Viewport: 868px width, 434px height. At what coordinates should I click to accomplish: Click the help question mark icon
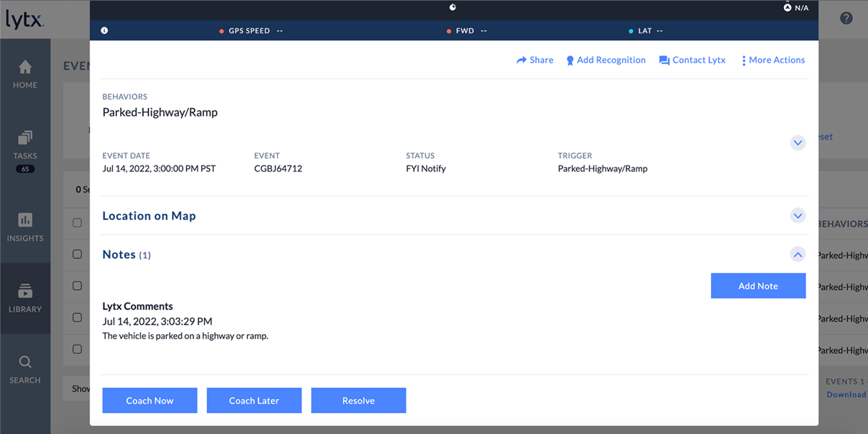pyautogui.click(x=846, y=18)
